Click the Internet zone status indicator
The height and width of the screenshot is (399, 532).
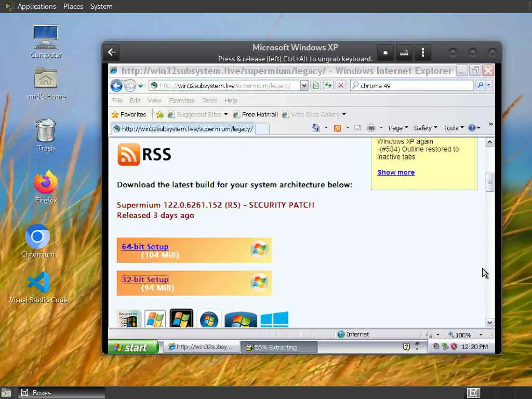[353, 334]
